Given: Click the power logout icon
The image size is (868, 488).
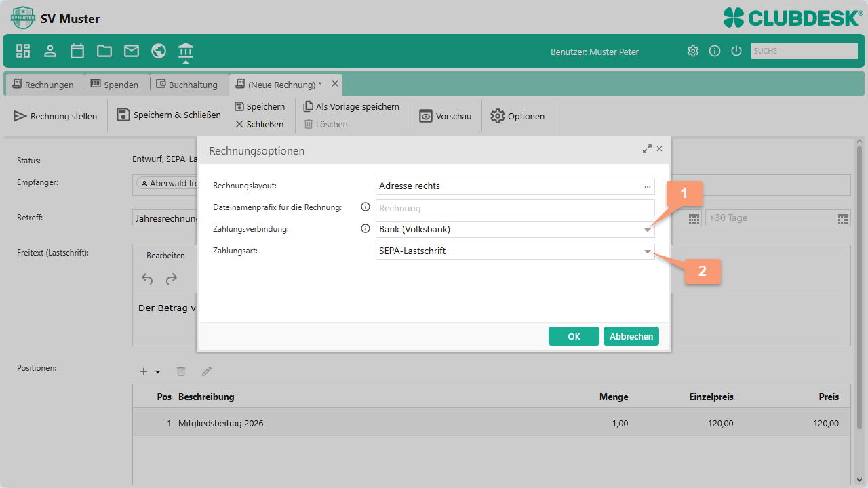Looking at the screenshot, I should pyautogui.click(x=736, y=51).
